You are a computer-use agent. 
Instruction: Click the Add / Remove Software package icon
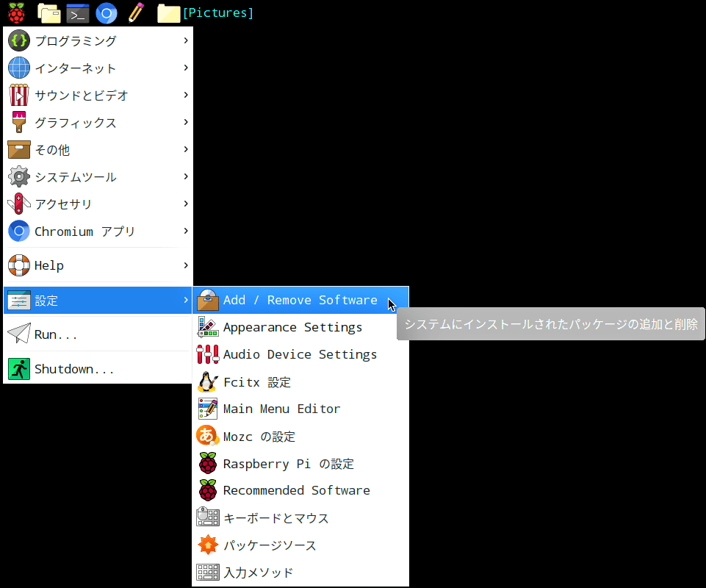click(x=208, y=300)
